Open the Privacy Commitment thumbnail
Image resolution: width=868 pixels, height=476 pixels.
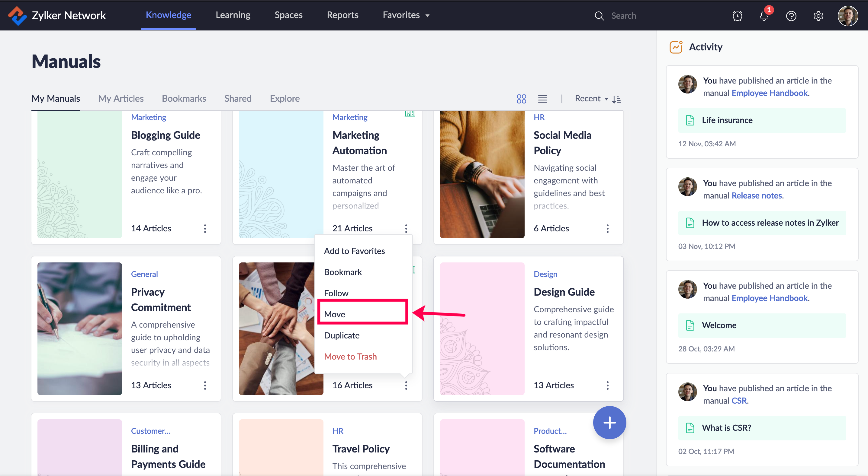(79, 328)
